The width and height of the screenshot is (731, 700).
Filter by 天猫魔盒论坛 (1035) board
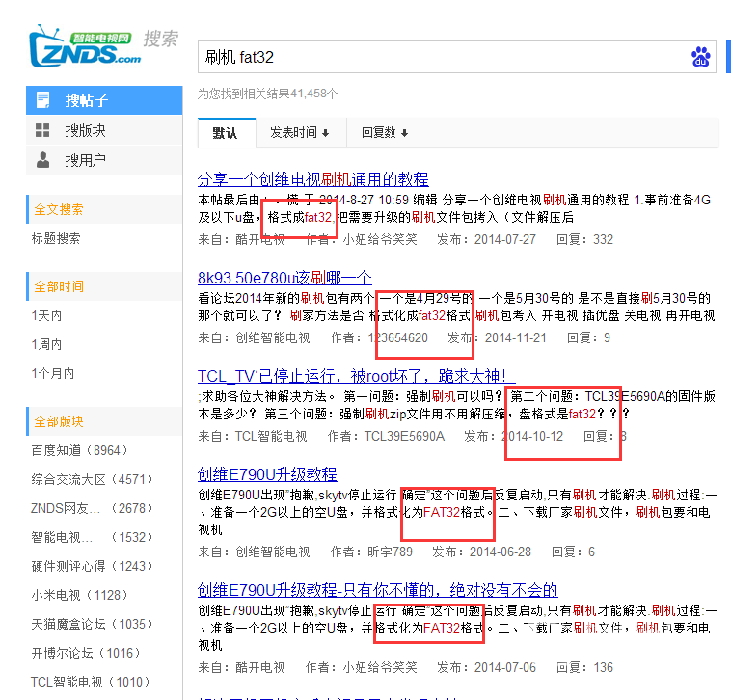pyautogui.click(x=92, y=624)
